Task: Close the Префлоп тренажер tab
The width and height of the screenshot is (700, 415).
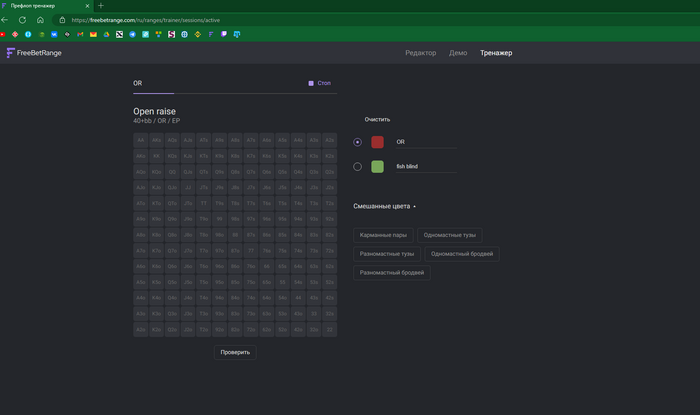Action: tap(87, 6)
